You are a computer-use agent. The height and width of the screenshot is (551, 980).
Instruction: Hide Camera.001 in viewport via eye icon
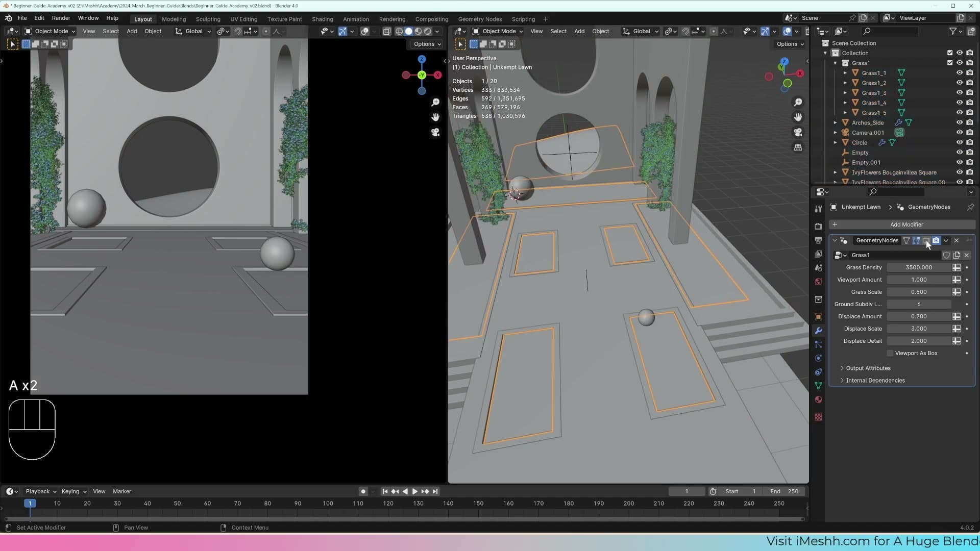(x=960, y=133)
